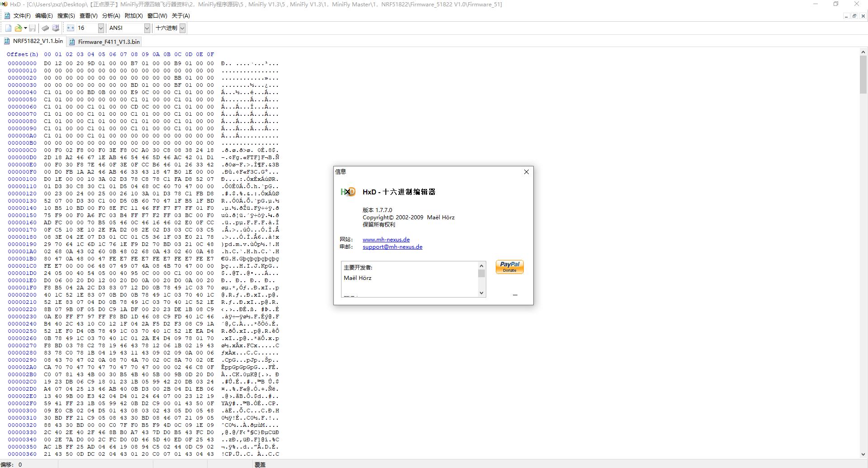Click the bytes-per-row width arrows icon
The height and width of the screenshot is (468, 868).
pyautogui.click(x=70, y=28)
